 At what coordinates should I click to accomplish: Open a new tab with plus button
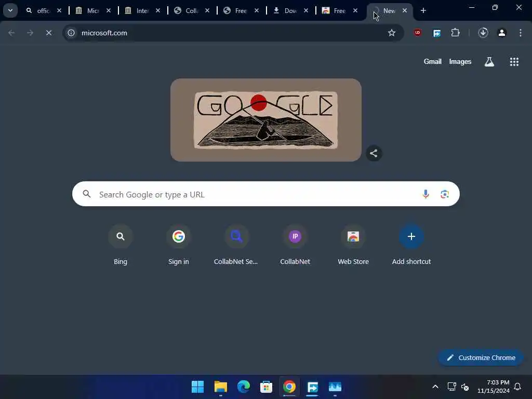(x=423, y=10)
